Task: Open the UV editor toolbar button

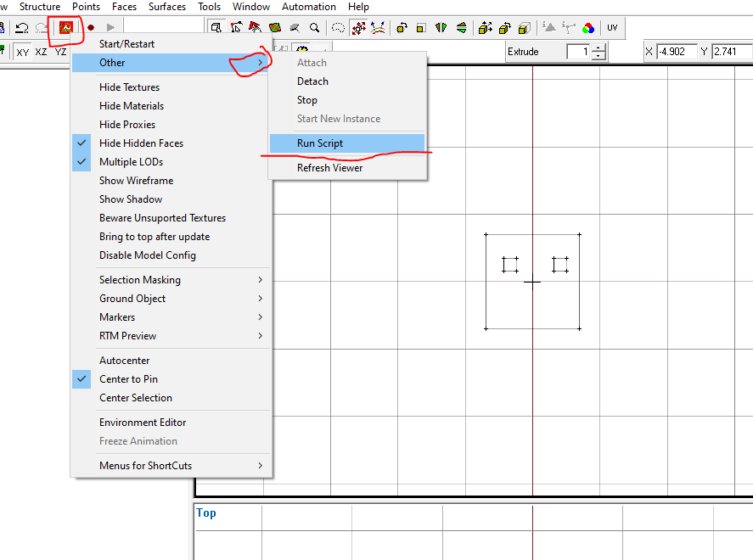Action: (611, 28)
